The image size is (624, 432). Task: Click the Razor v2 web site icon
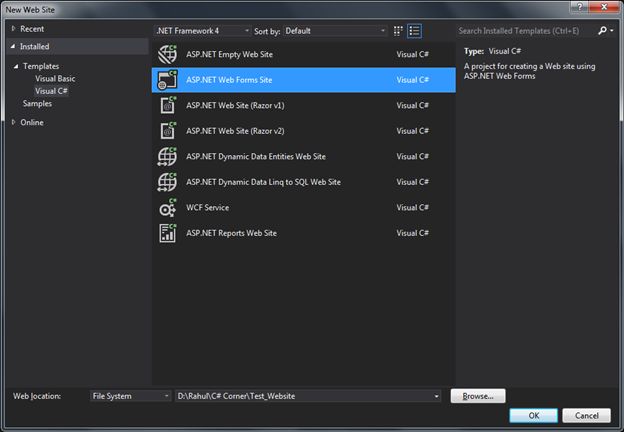[x=168, y=130]
